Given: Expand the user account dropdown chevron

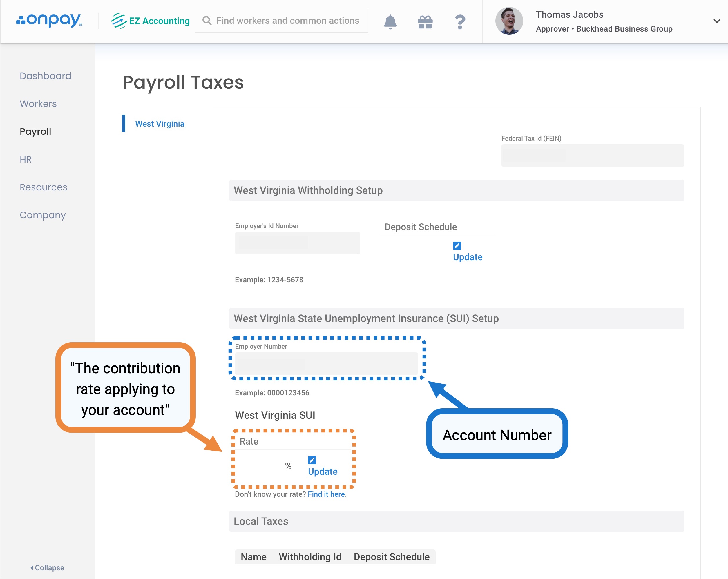Looking at the screenshot, I should click(x=716, y=21).
